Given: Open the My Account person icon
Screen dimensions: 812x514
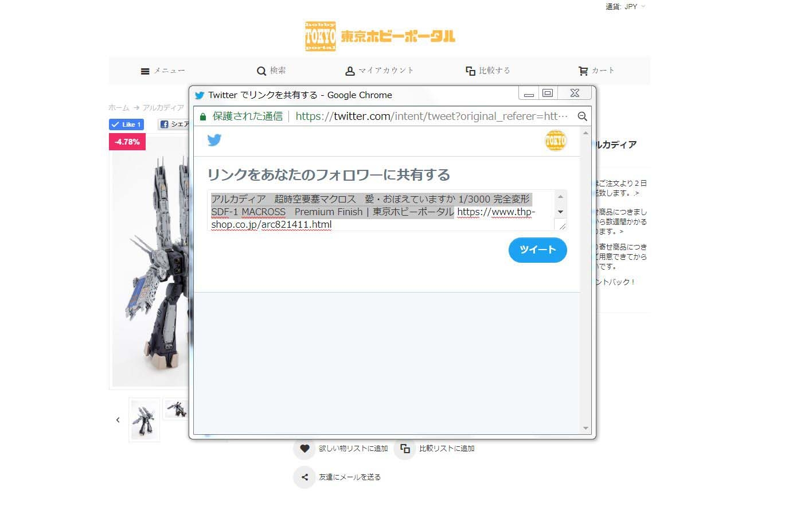Looking at the screenshot, I should point(350,71).
